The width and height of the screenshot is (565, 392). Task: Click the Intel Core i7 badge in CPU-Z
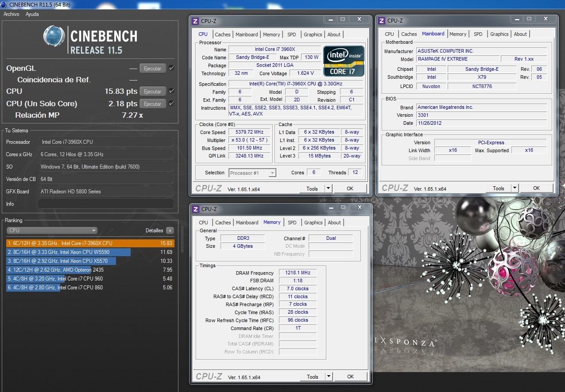344,61
